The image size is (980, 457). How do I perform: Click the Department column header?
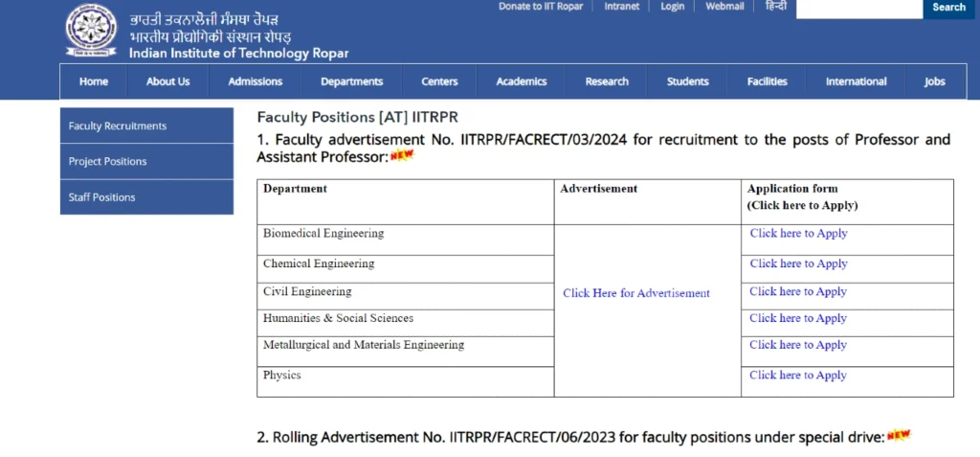[x=406, y=201]
